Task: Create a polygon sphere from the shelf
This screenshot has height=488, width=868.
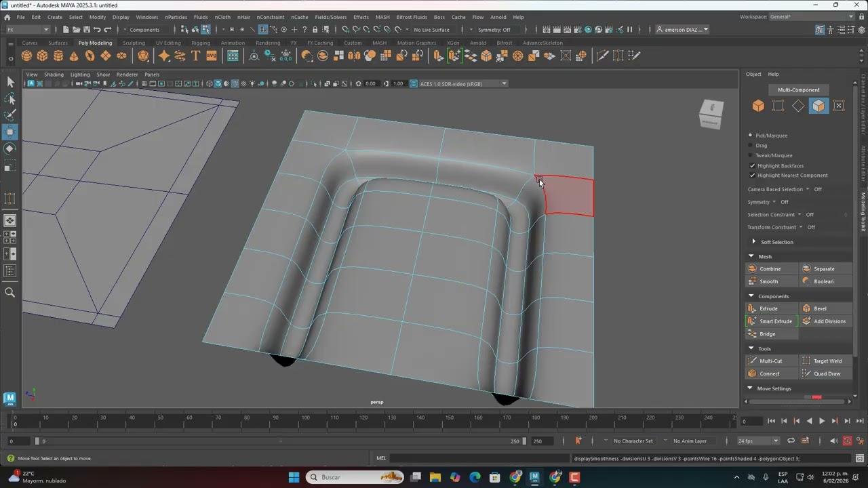Action: coord(26,56)
